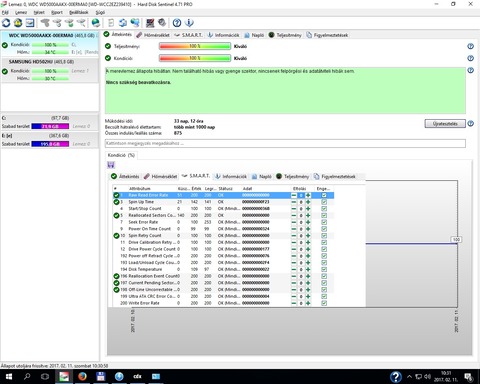Click the taskbar volume speaker icon
The width and height of the screenshot is (480, 384).
click(428, 377)
